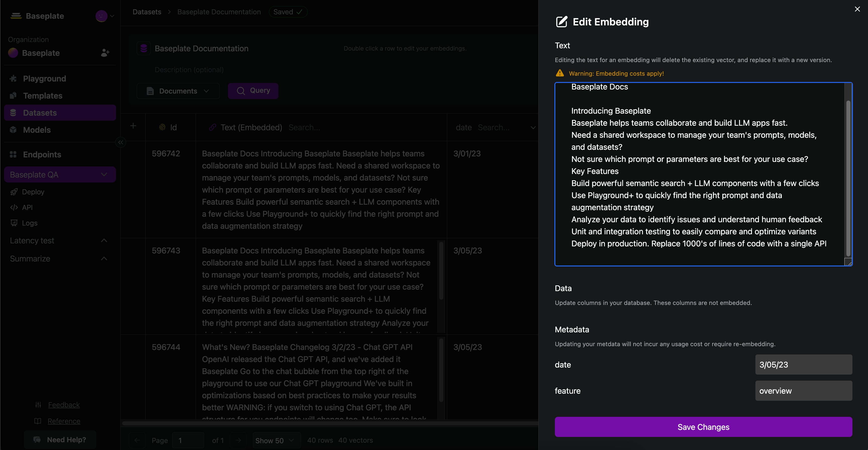Viewport: 868px width, 450px height.
Task: Expand the Summarize endpoint
Action: pyautogui.click(x=104, y=258)
